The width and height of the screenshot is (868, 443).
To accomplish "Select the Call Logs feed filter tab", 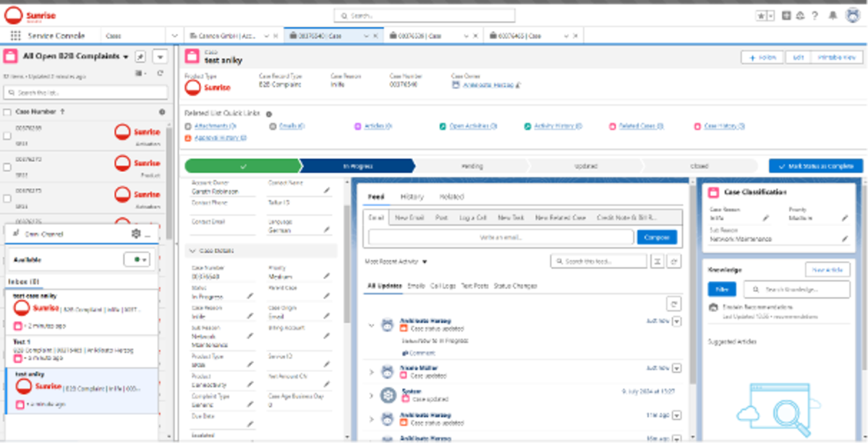I will pos(443,285).
